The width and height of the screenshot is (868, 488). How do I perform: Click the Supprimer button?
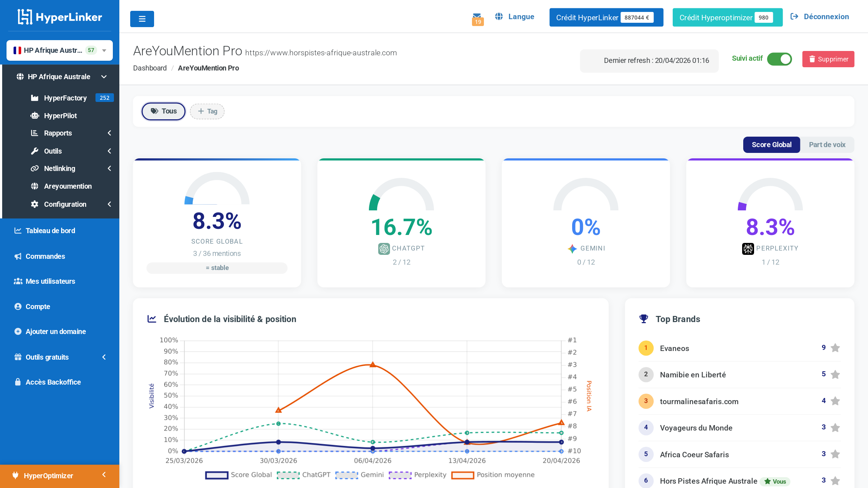point(828,59)
